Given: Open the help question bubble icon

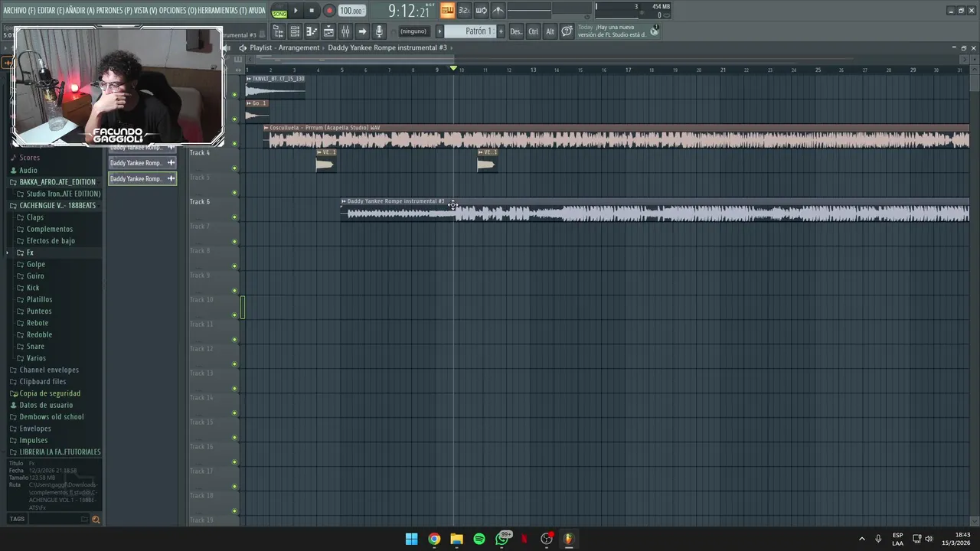Looking at the screenshot, I should coord(567,31).
